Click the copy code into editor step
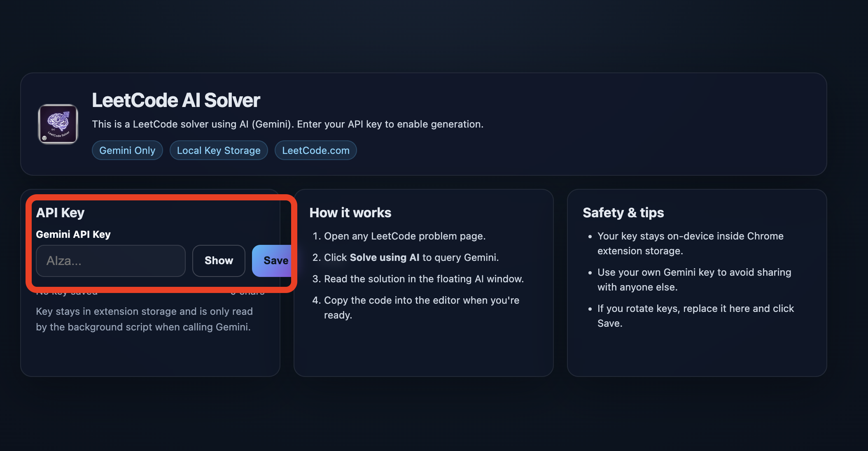 tap(421, 301)
